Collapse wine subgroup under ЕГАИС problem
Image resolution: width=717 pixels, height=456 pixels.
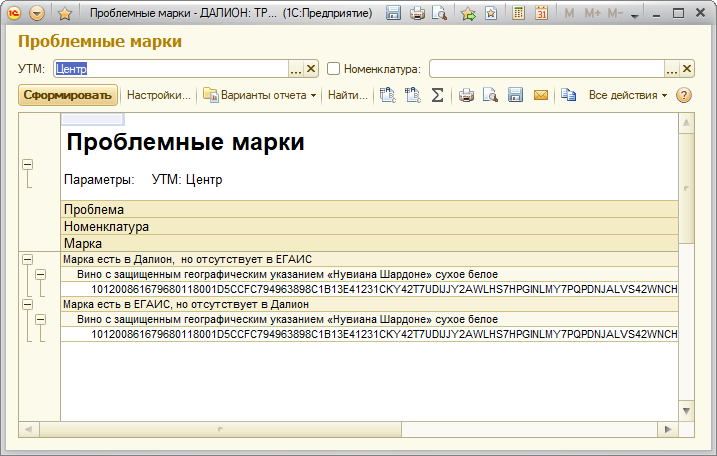[41, 319]
